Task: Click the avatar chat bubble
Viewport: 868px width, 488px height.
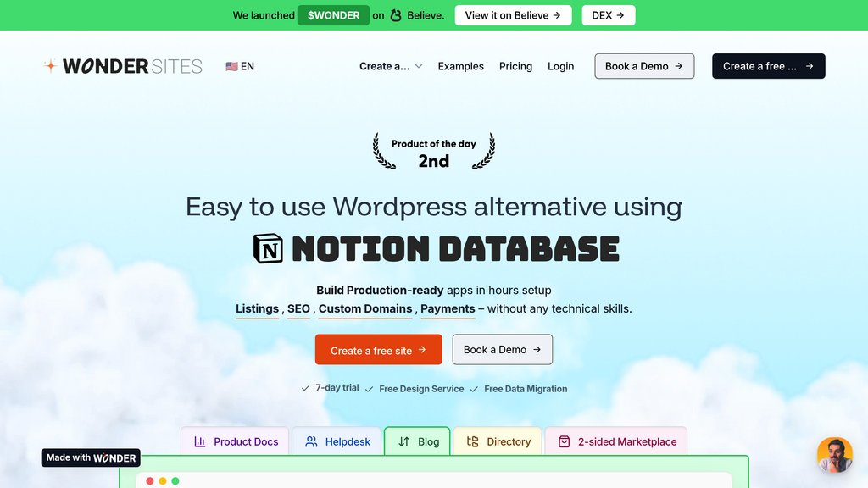Action: [x=834, y=455]
